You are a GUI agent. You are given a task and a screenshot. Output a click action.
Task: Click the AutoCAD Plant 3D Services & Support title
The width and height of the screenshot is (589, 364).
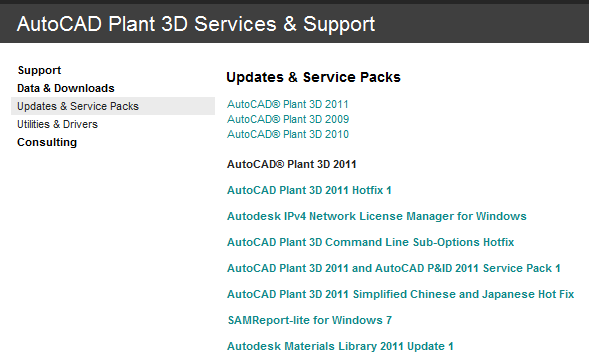pos(196,24)
